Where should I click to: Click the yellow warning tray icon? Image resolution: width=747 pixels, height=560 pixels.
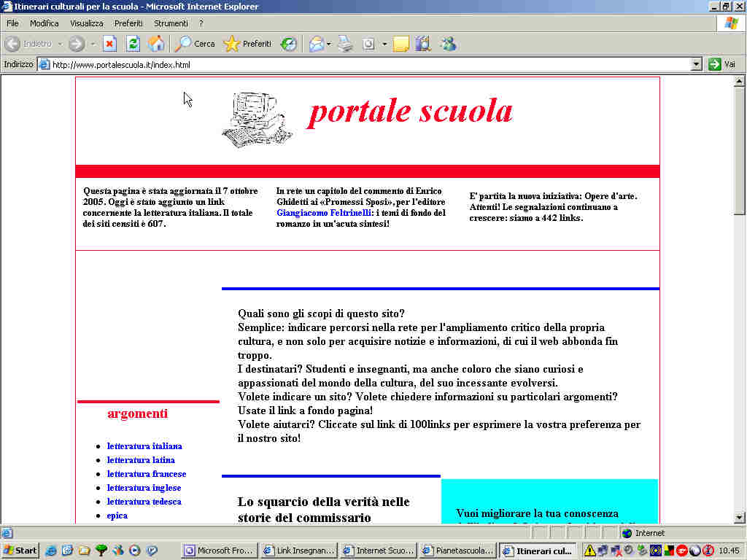(589, 551)
